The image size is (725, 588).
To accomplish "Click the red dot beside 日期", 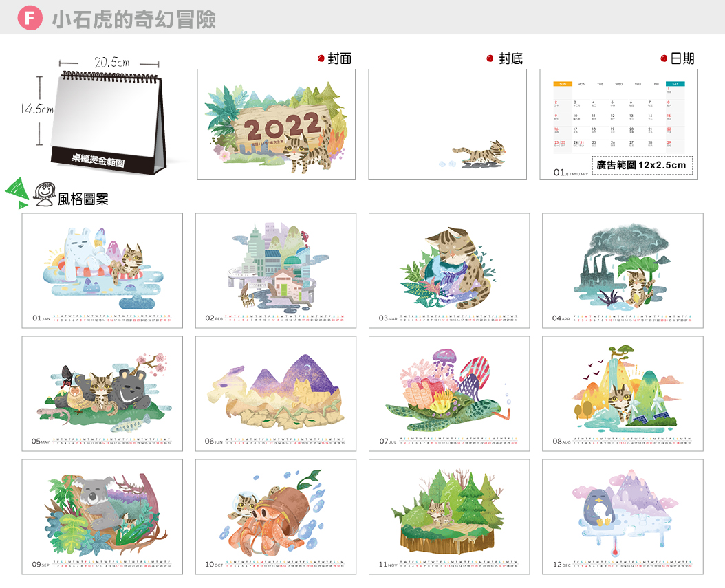I will [664, 59].
